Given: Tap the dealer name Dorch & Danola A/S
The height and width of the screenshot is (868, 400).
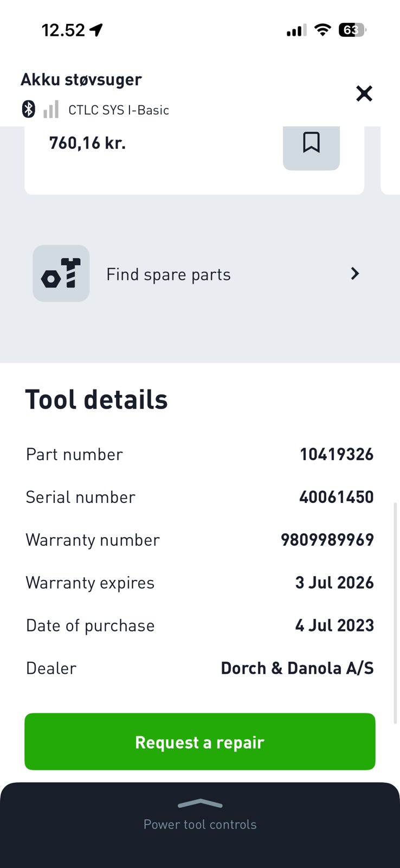Looking at the screenshot, I should tap(297, 668).
